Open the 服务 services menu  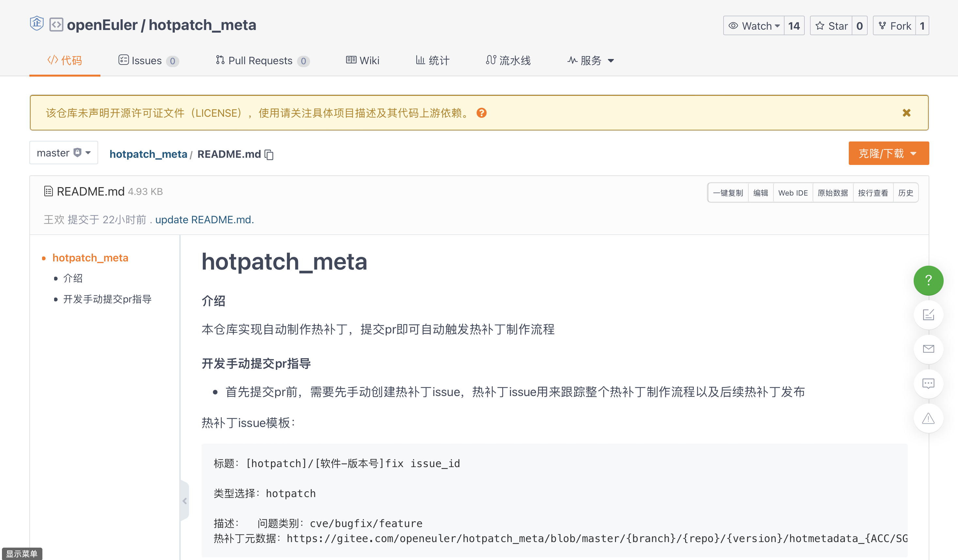coord(591,60)
